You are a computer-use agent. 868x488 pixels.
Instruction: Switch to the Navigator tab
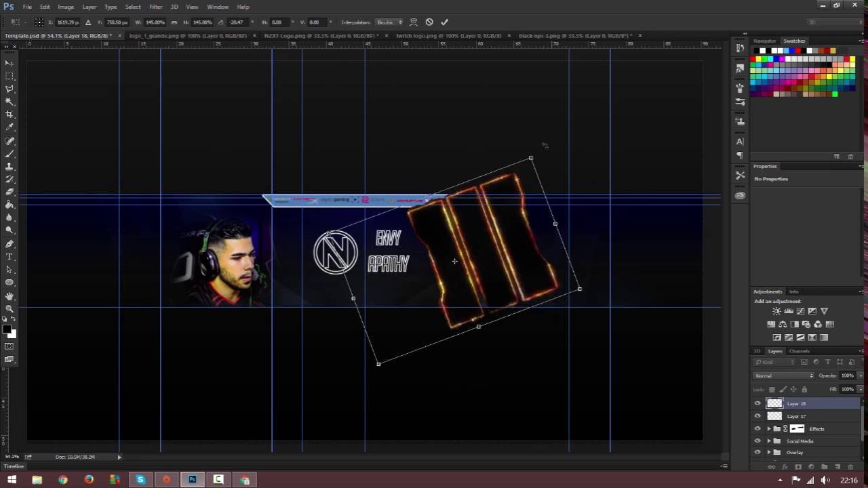pyautogui.click(x=764, y=41)
